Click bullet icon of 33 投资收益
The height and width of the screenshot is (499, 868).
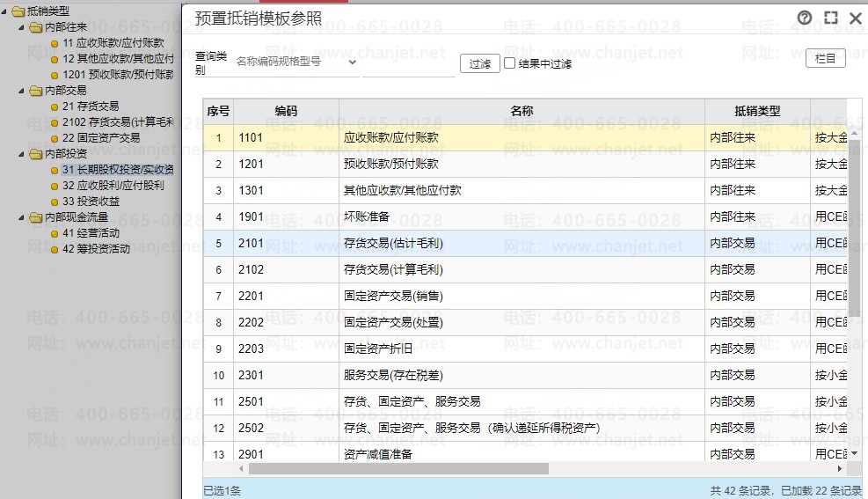(x=55, y=202)
